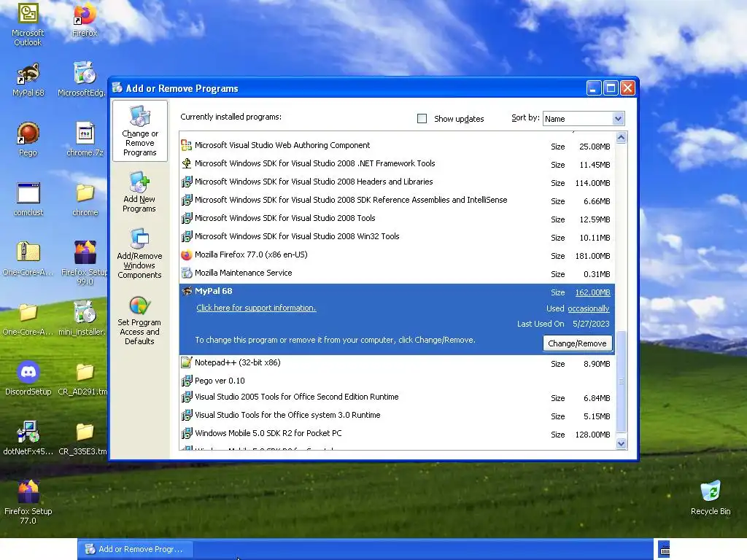This screenshot has height=560, width=747.
Task: Select the comclust desktop icon
Action: (x=28, y=199)
